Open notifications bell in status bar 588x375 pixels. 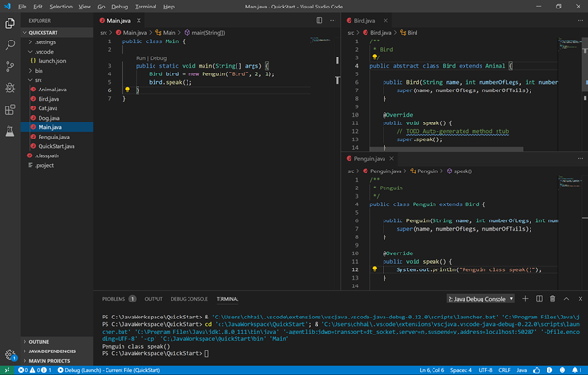(x=577, y=370)
